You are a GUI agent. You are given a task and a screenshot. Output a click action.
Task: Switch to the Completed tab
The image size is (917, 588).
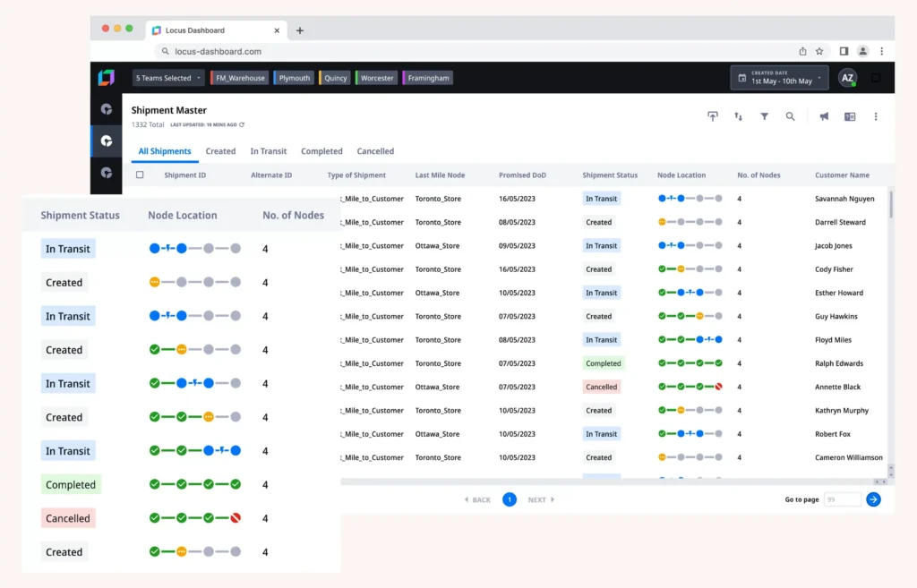click(x=321, y=151)
